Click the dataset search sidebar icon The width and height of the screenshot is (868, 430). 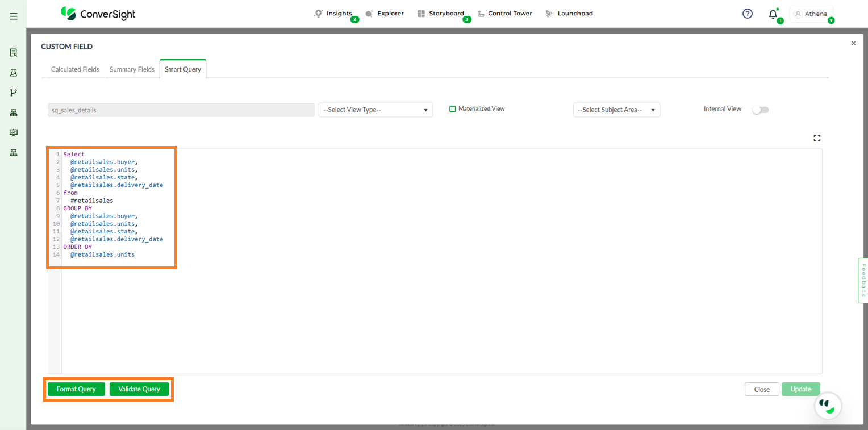coord(14,53)
